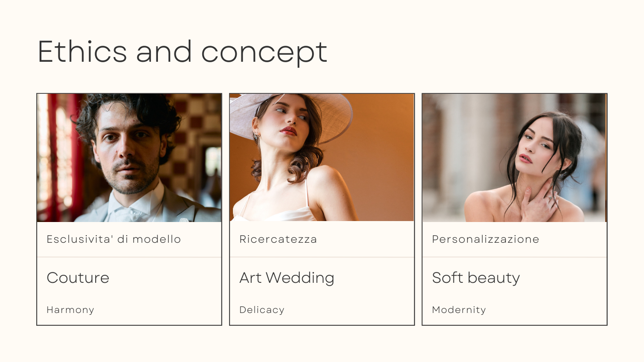The height and width of the screenshot is (362, 644).
Task: Click the earring in the middle photo
Action: pyautogui.click(x=257, y=137)
